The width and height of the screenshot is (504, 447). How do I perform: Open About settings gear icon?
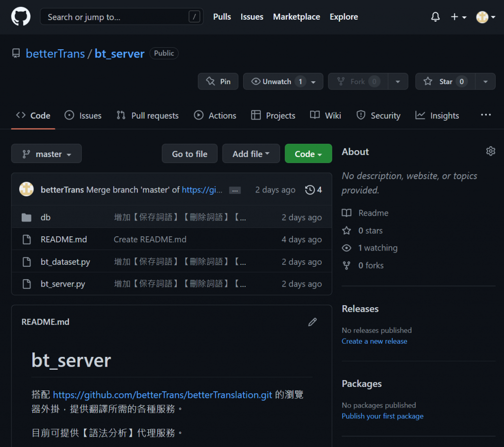tap(491, 151)
